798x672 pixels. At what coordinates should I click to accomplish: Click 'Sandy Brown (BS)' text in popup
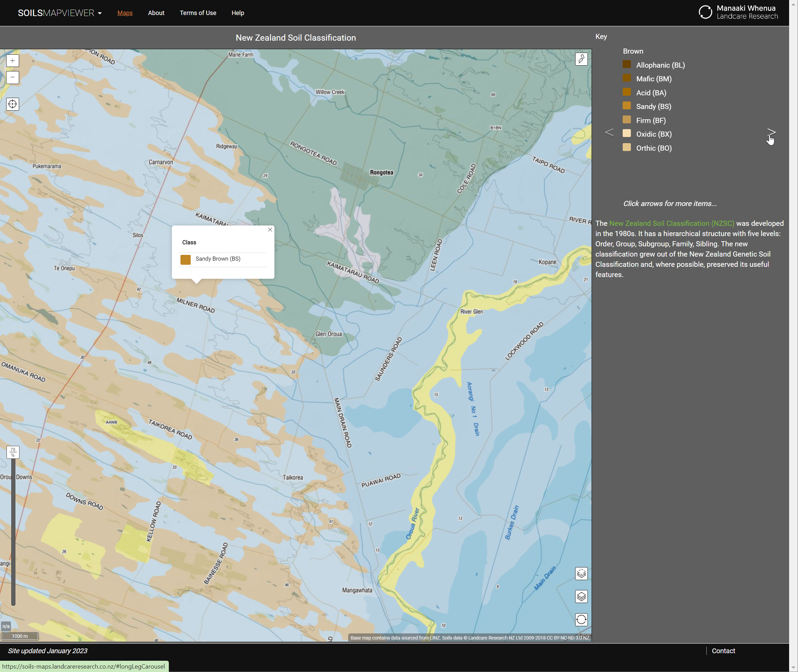point(218,259)
